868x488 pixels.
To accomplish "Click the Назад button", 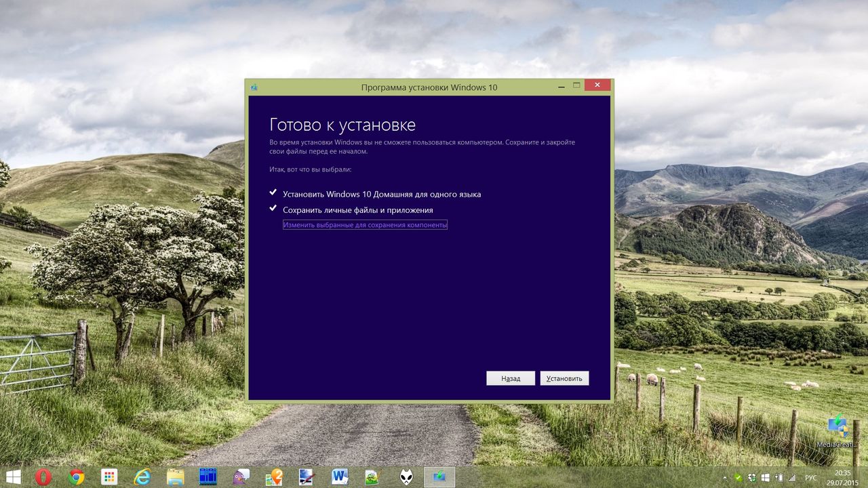I will pyautogui.click(x=511, y=378).
